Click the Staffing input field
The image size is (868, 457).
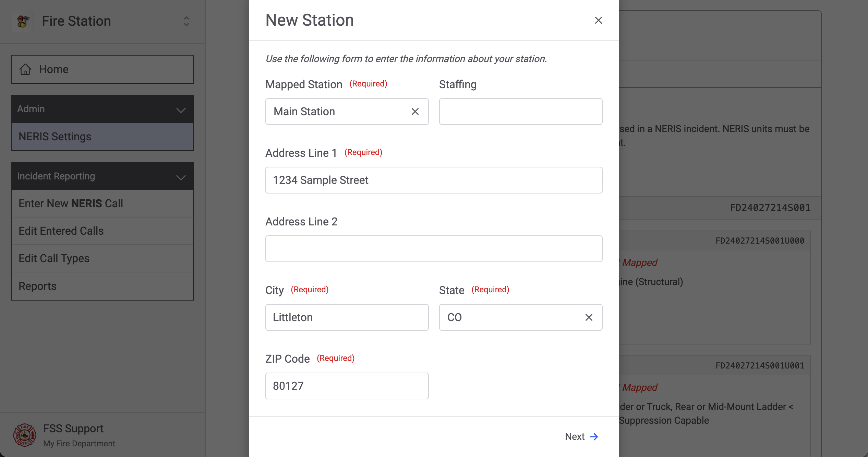(520, 112)
